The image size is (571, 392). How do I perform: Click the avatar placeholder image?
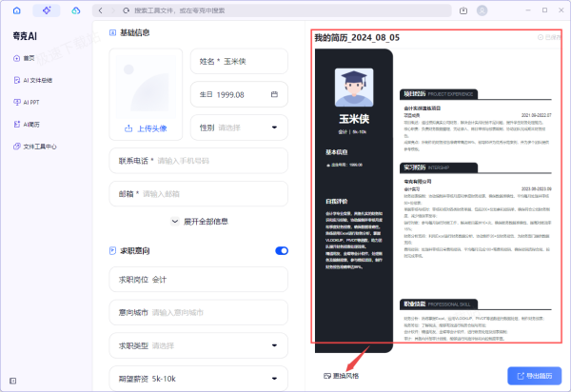click(146, 87)
